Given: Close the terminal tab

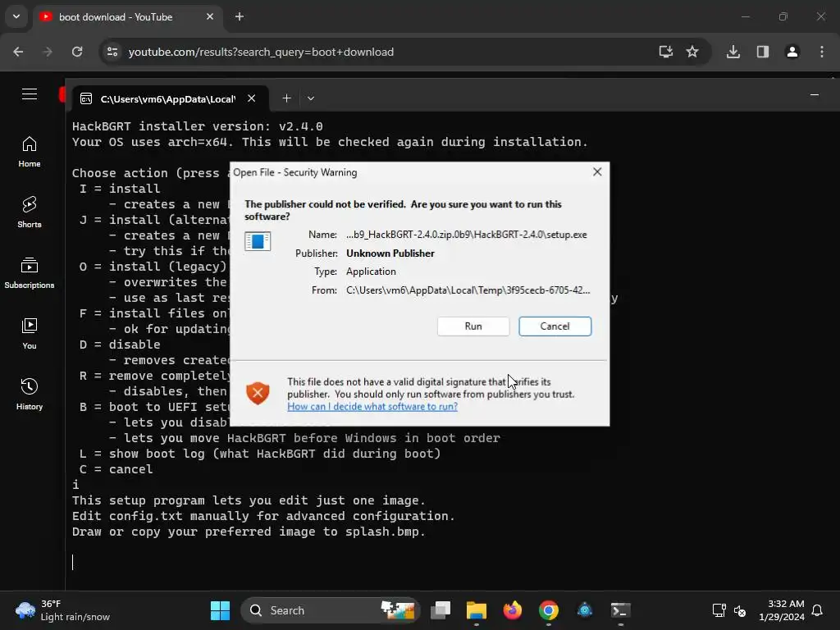Looking at the screenshot, I should 251,98.
